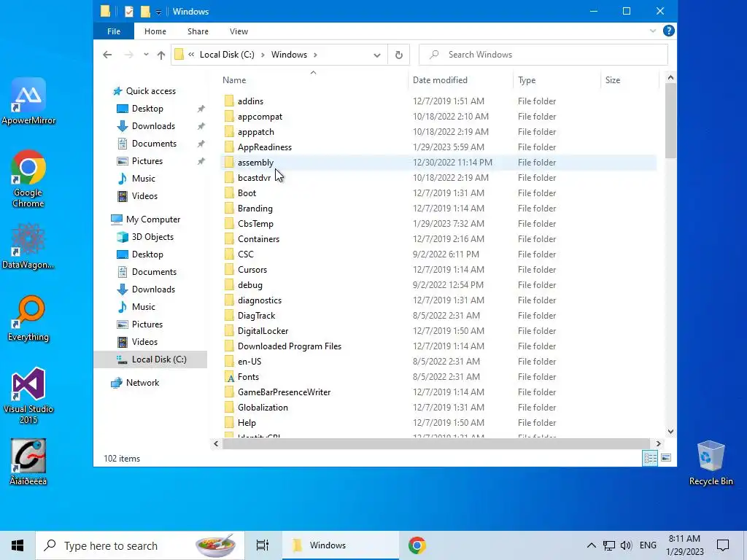
Task: Open the Windows Start menu
Action: (x=18, y=545)
